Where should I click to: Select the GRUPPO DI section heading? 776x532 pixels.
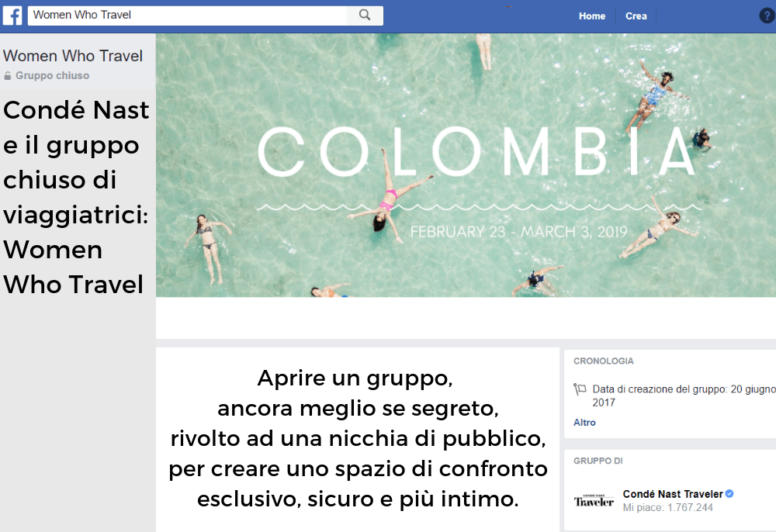coord(598,461)
